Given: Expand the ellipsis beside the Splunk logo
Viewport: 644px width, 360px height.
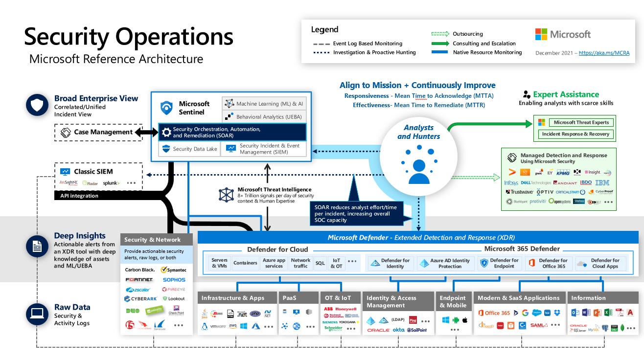Looking at the screenshot, I should click(131, 182).
